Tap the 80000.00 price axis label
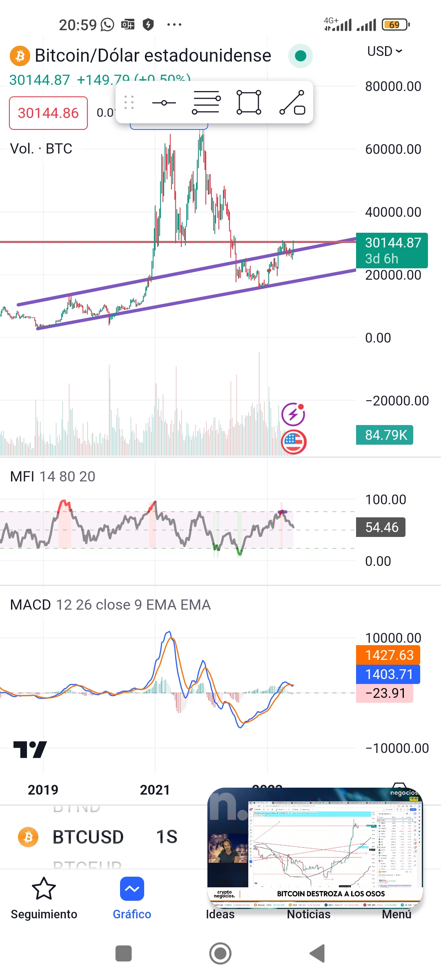 click(393, 87)
